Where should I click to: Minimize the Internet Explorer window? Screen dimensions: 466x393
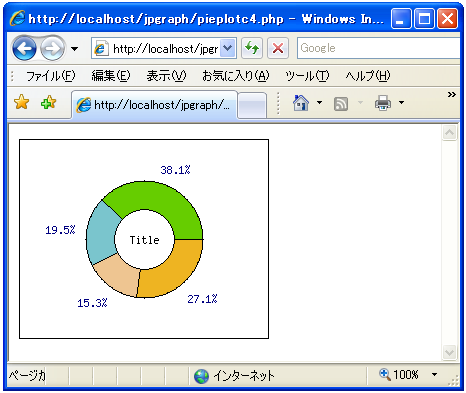tap(401, 19)
